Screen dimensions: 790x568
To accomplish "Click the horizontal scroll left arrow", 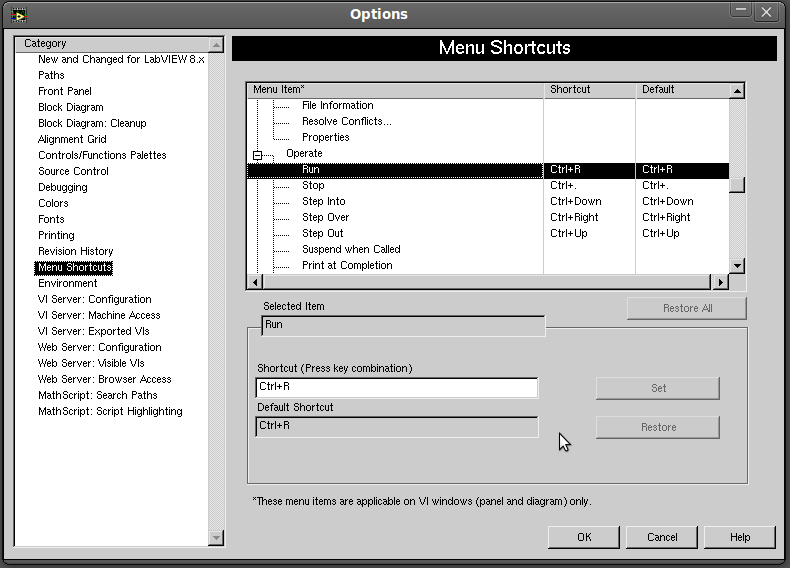I will [x=255, y=282].
